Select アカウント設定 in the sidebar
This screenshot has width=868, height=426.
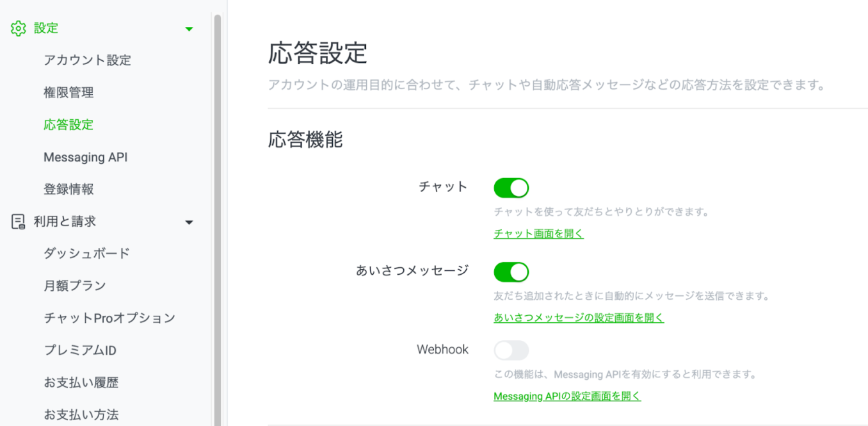pyautogui.click(x=88, y=60)
